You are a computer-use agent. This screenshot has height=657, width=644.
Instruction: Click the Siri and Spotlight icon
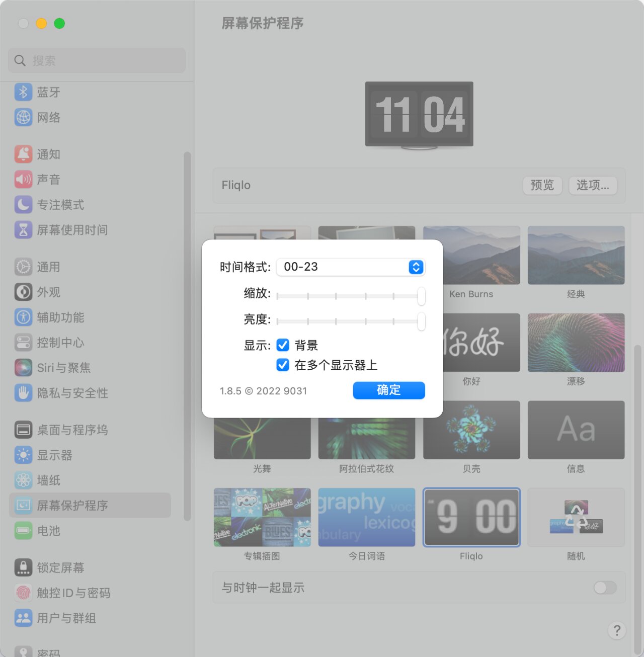(23, 367)
